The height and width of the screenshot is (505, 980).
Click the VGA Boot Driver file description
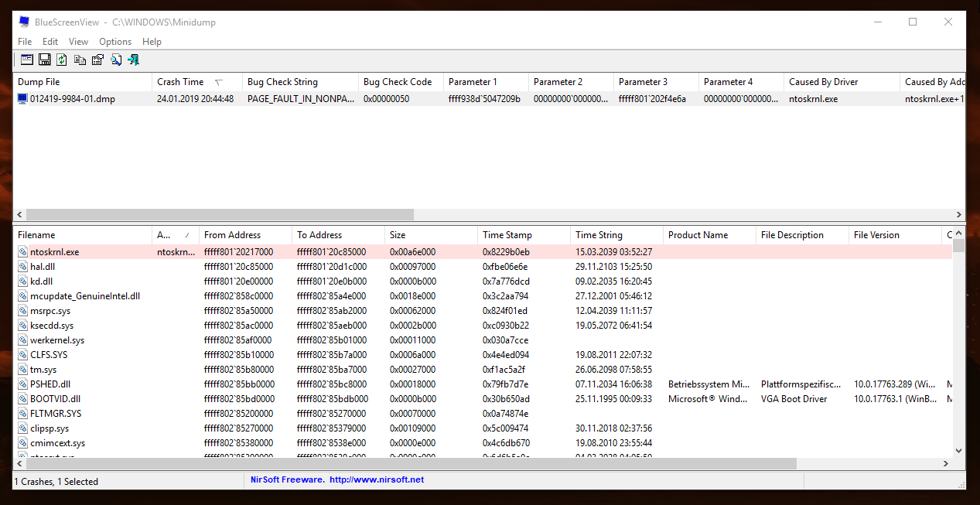click(794, 399)
